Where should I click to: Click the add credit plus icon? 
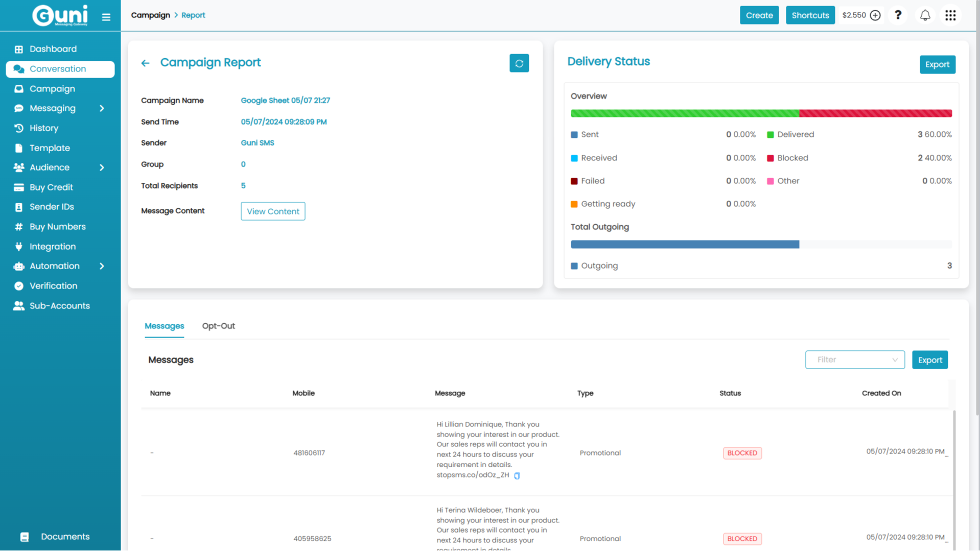[875, 15]
